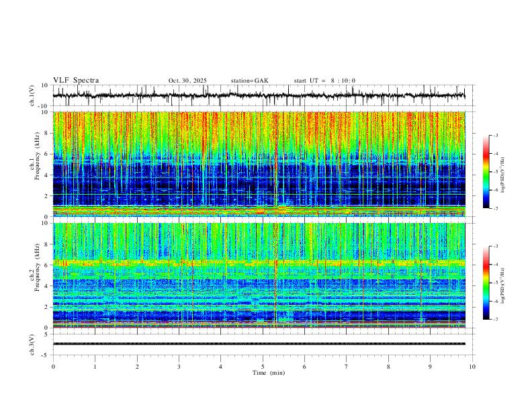Click the "-4" tick on upper colorbar
Viewport: 532px width, 411px height.
tap(495, 154)
